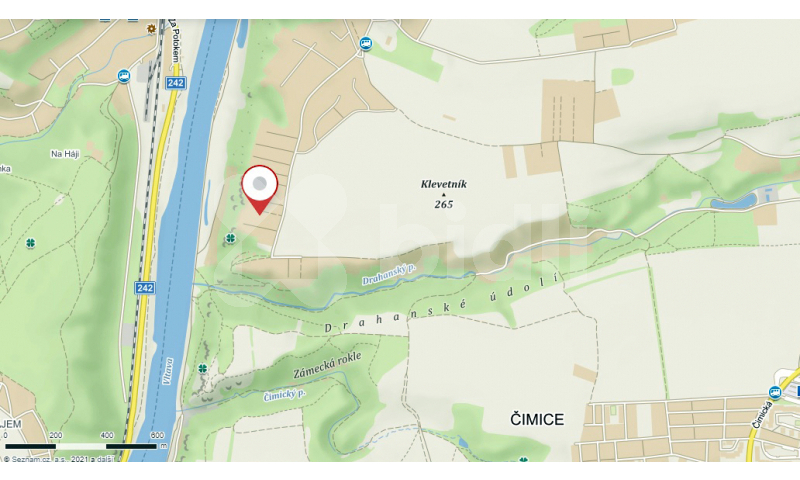Select the Na Háji place label
800x480 pixels.
(x=65, y=154)
